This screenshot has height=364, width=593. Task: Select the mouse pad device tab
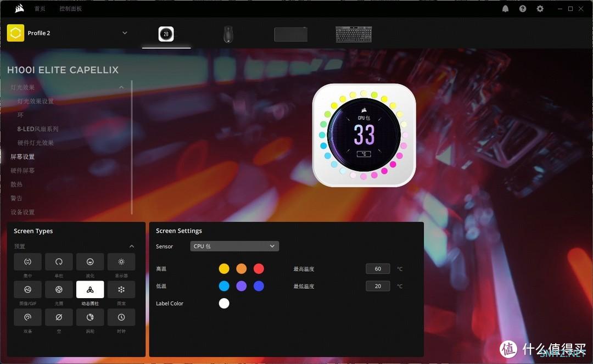pyautogui.click(x=291, y=35)
